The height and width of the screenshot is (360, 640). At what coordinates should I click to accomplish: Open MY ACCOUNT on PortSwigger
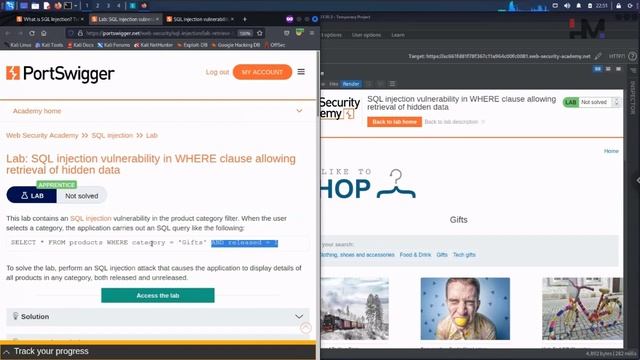click(262, 72)
